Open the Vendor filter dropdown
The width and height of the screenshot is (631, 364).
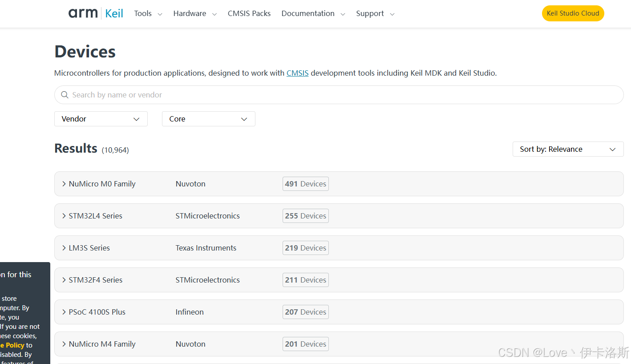click(x=101, y=119)
